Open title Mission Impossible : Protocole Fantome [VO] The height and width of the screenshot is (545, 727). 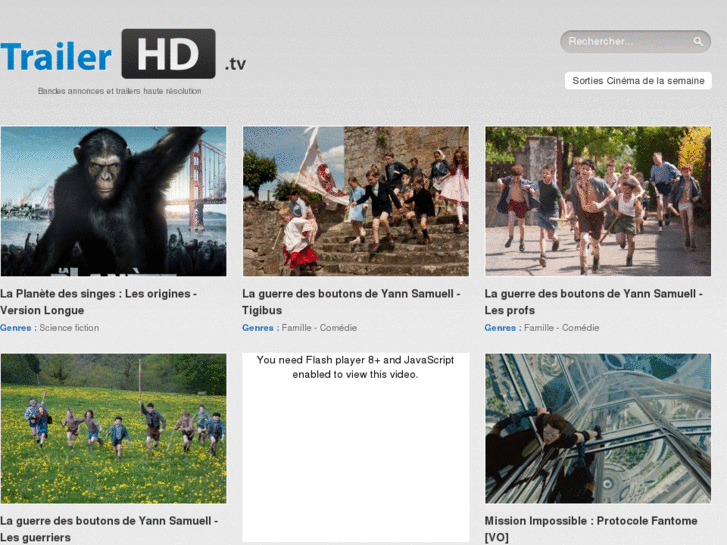tap(591, 529)
